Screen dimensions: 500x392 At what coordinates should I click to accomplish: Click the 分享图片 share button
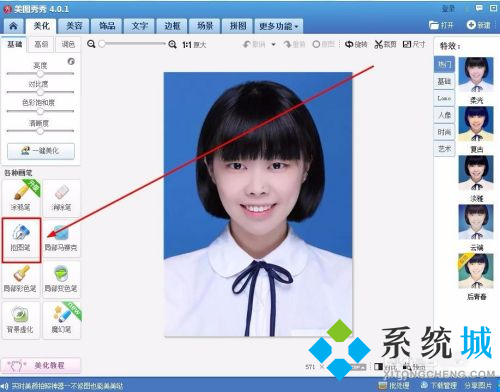(x=479, y=386)
